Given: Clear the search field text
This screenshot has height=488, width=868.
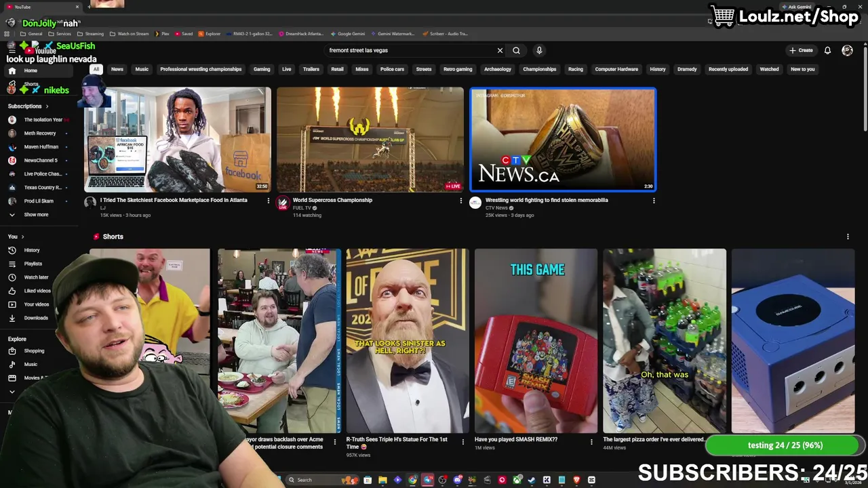Looking at the screenshot, I should point(500,50).
